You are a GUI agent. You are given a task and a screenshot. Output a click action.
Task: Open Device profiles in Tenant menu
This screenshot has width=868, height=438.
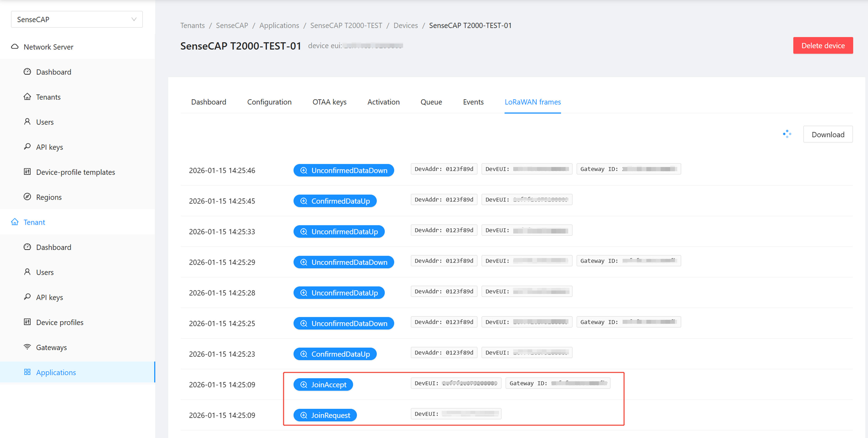[x=60, y=322]
